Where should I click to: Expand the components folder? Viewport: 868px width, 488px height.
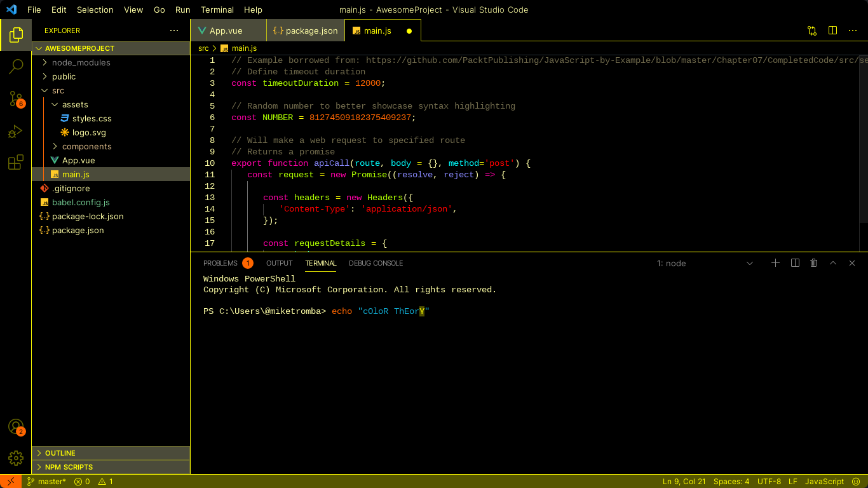click(111, 146)
